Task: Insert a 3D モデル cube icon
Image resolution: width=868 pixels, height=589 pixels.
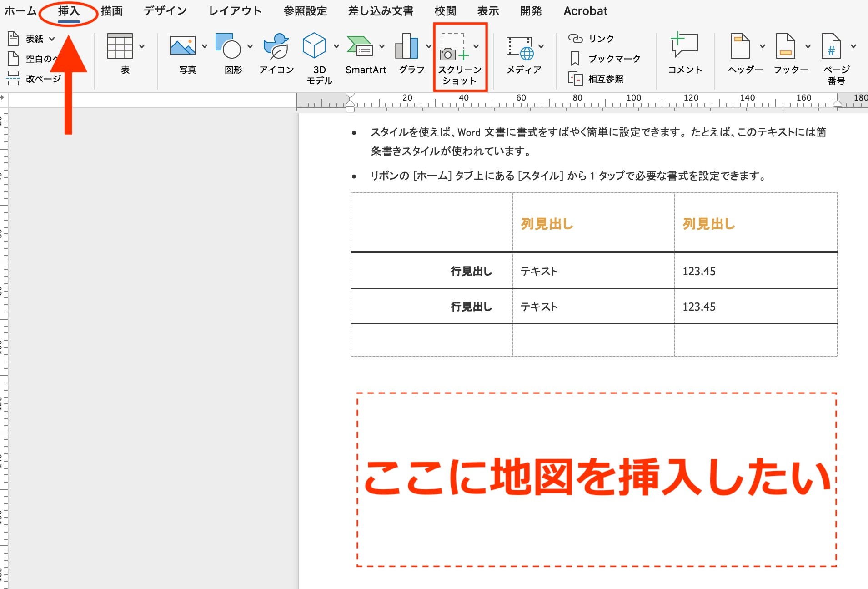Action: (314, 45)
